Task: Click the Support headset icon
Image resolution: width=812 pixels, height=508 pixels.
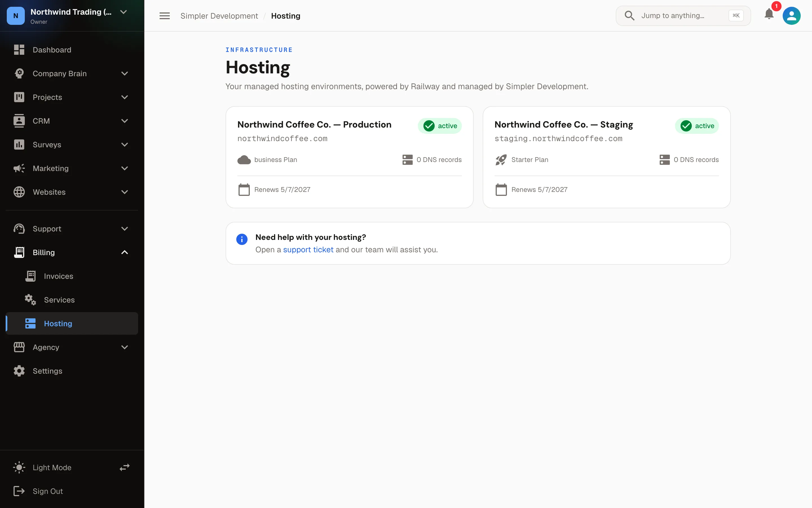Action: point(19,229)
